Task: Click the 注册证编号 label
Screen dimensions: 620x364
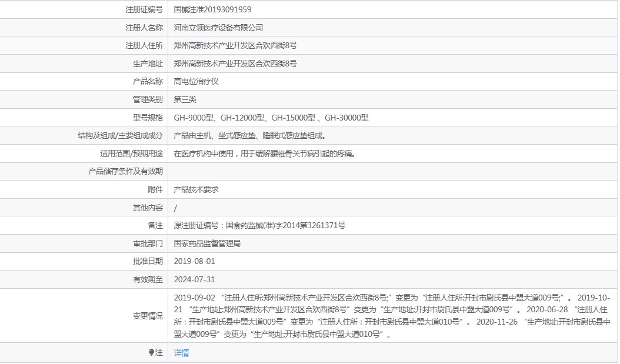Action: pos(144,9)
